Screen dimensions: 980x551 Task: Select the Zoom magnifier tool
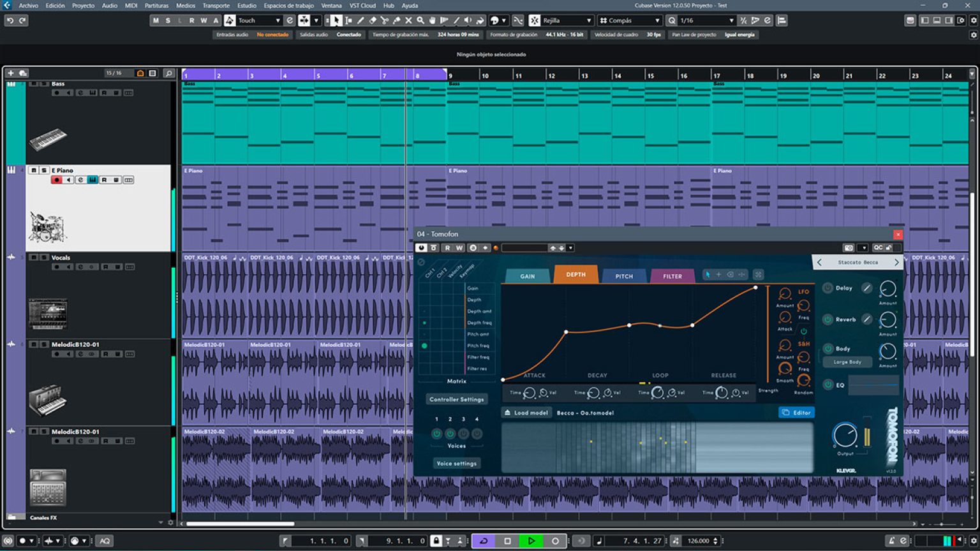pos(420,20)
